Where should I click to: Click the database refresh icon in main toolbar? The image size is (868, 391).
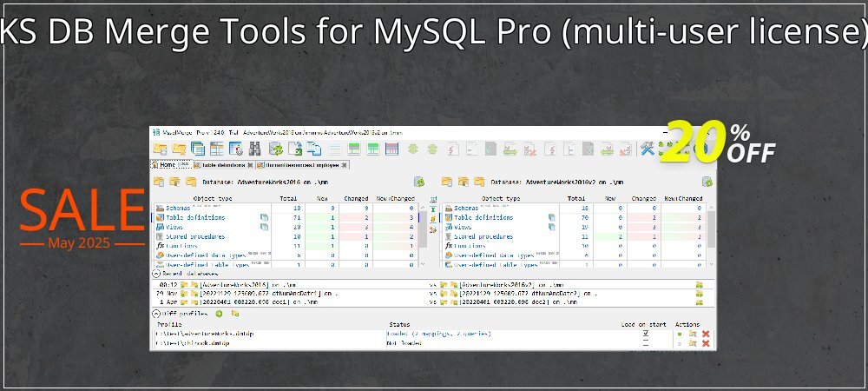pyautogui.click(x=276, y=149)
